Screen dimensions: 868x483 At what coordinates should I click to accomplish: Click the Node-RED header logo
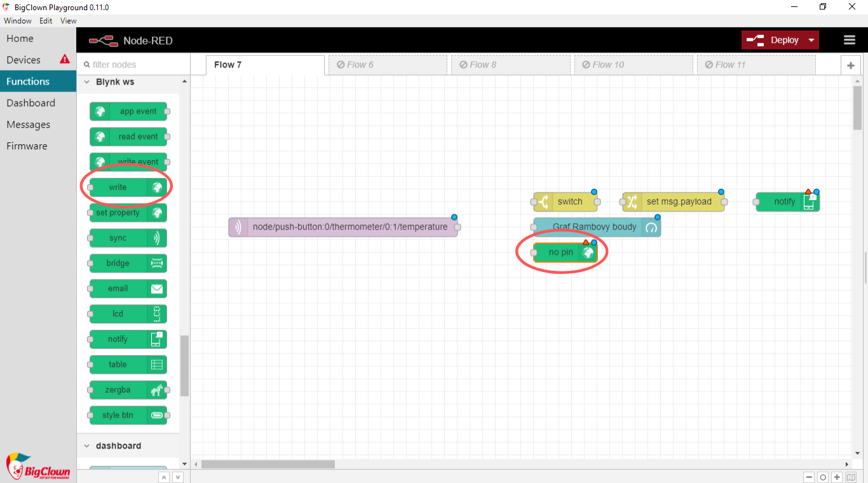pyautogui.click(x=131, y=41)
